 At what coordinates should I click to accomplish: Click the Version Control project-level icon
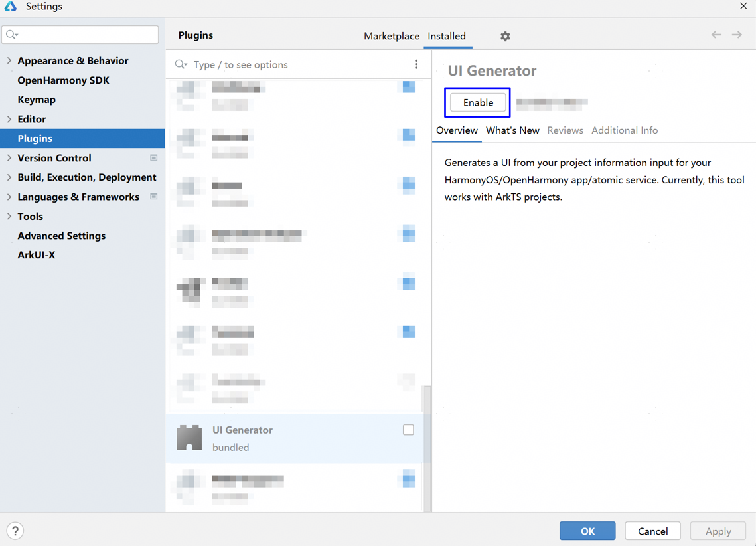154,158
